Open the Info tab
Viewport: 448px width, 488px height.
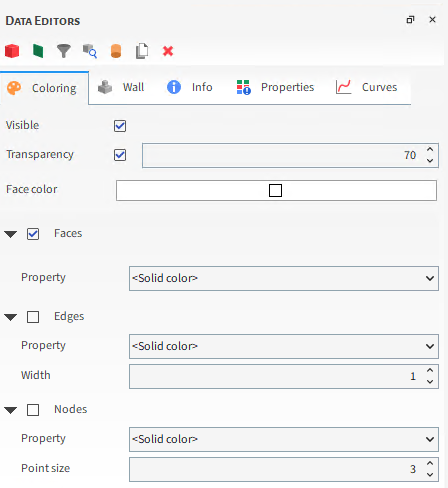coord(190,87)
